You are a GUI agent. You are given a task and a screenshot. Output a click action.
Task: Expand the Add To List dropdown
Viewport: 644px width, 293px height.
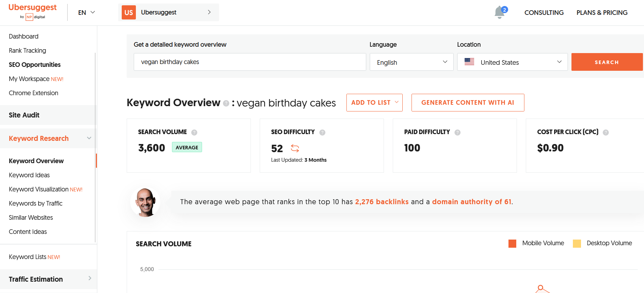pos(374,103)
